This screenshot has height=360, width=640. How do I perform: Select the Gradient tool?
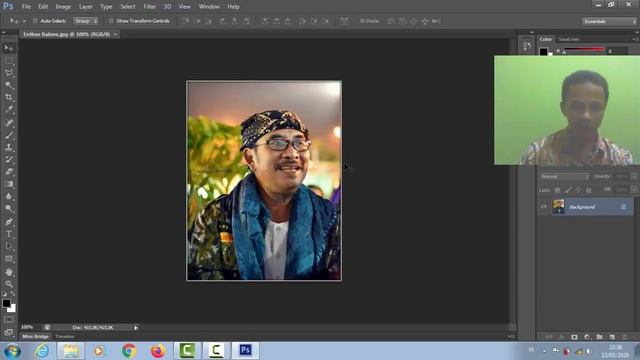(9, 184)
